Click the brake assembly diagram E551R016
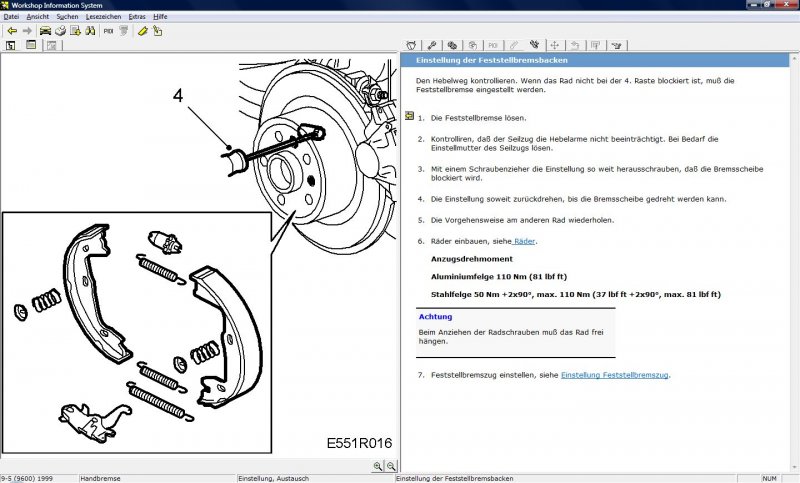Screen dimensions: 800x483 (x=199, y=255)
